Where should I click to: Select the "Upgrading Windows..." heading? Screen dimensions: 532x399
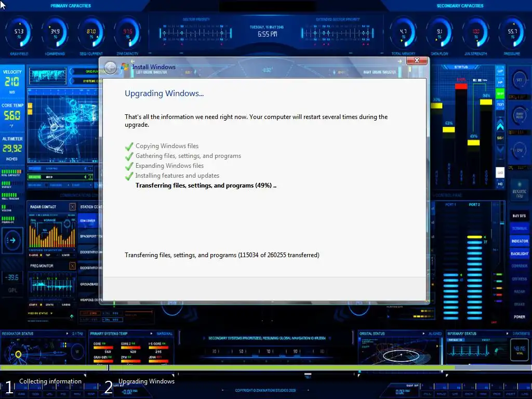click(x=164, y=94)
